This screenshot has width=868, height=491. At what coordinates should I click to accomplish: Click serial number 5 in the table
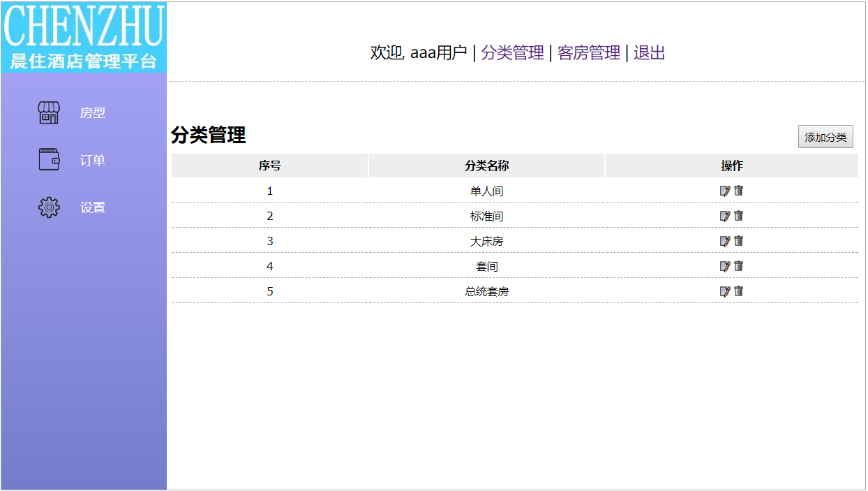270,291
